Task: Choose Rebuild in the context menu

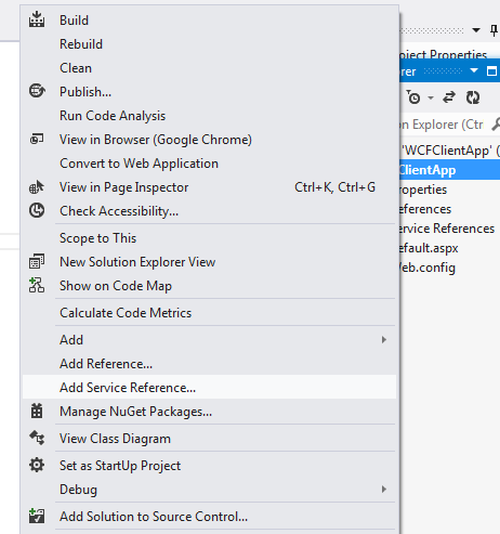Action: [209, 44]
